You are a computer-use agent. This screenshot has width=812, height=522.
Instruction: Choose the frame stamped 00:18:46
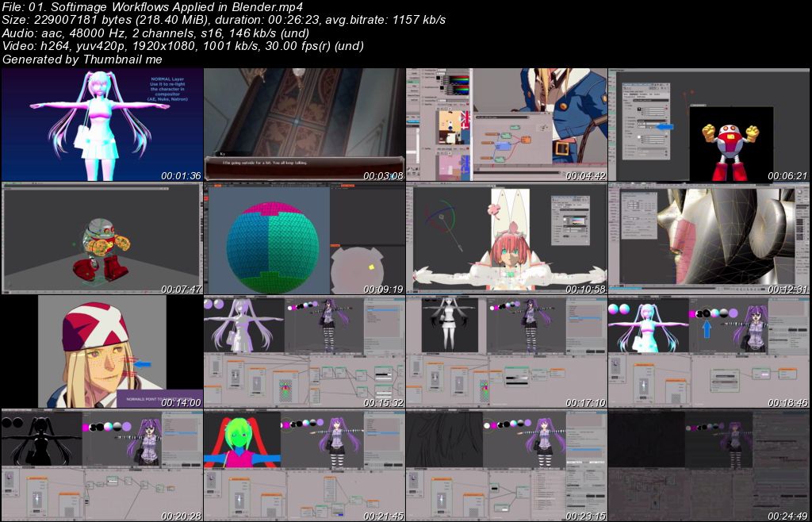pyautogui.click(x=709, y=351)
